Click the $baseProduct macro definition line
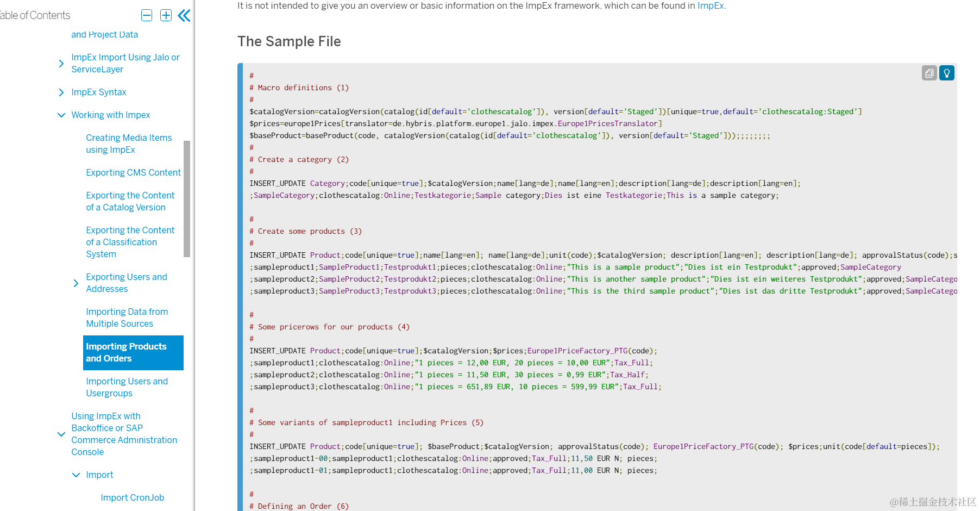Image resolution: width=980 pixels, height=511 pixels. 510,135
